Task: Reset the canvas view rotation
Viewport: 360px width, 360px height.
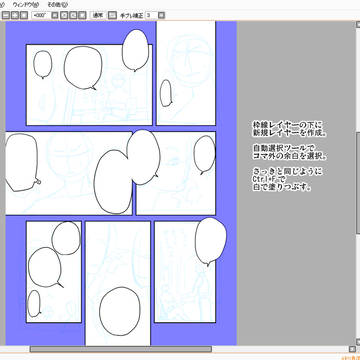Action: coord(83,15)
